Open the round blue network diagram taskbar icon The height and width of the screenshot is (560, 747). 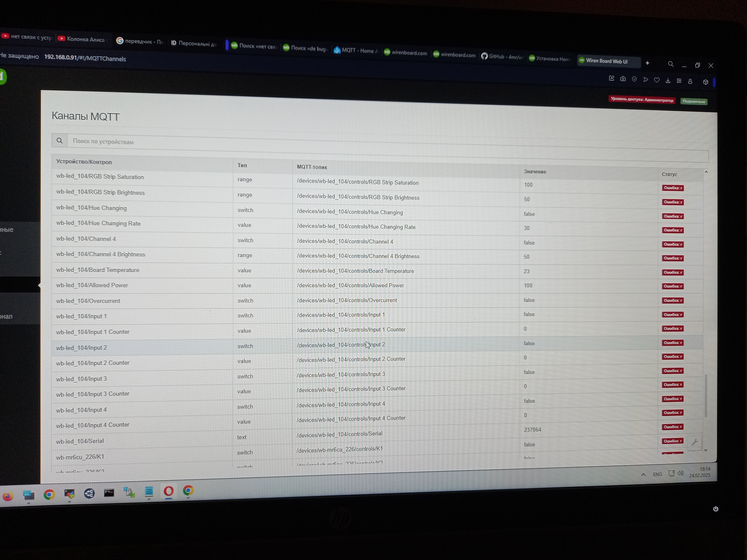click(x=89, y=494)
